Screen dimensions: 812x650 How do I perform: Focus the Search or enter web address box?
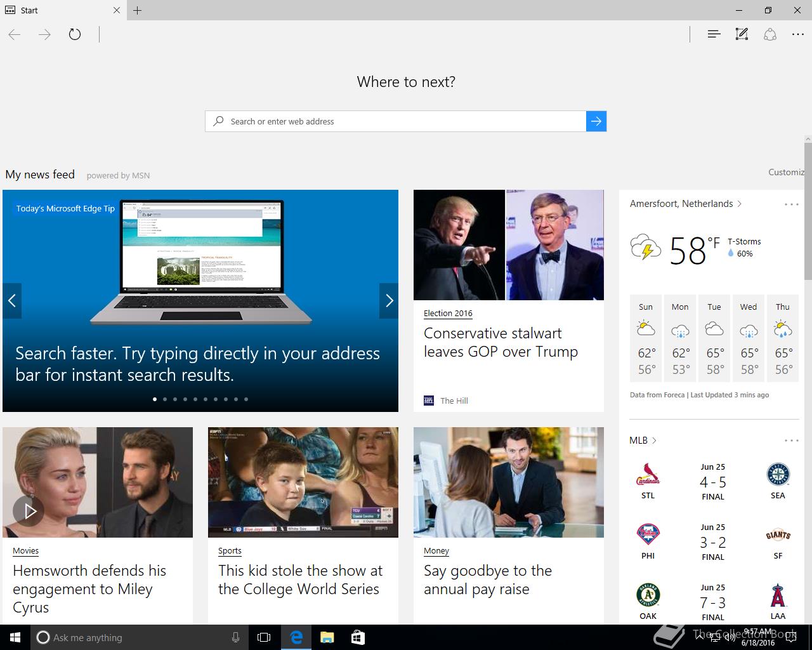(x=395, y=121)
